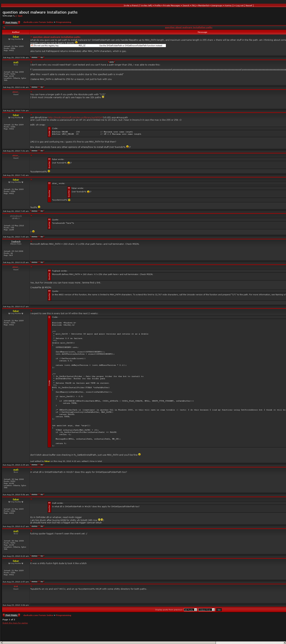The image size is (286, 644).
Task: Click Watch this topic for replies link
Action: (x=15, y=623)
